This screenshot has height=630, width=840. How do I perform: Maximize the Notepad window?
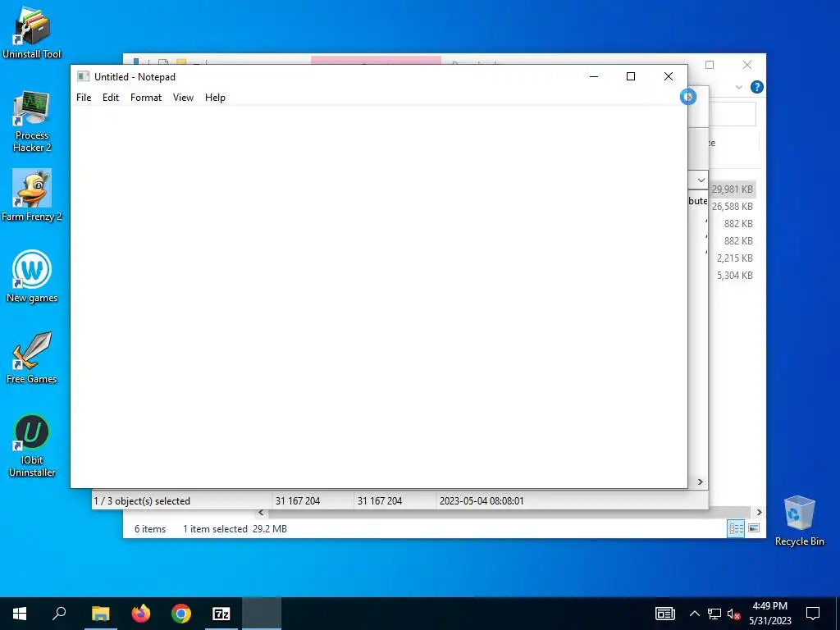point(631,76)
